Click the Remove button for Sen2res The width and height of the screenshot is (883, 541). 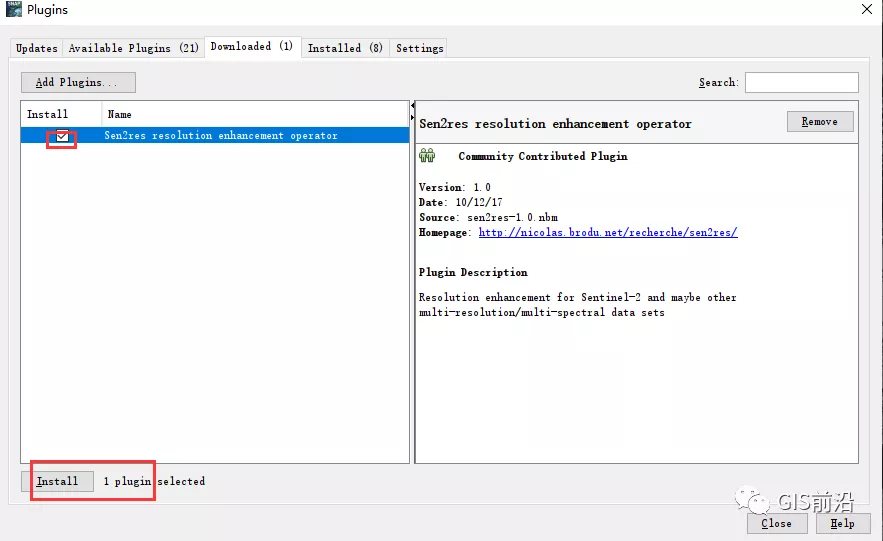[x=820, y=122]
